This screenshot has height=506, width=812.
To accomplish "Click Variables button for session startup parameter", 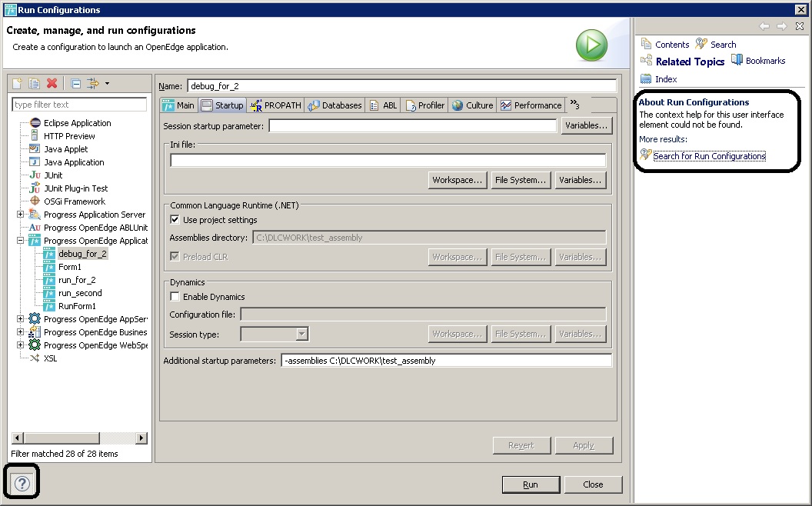I will [x=586, y=125].
